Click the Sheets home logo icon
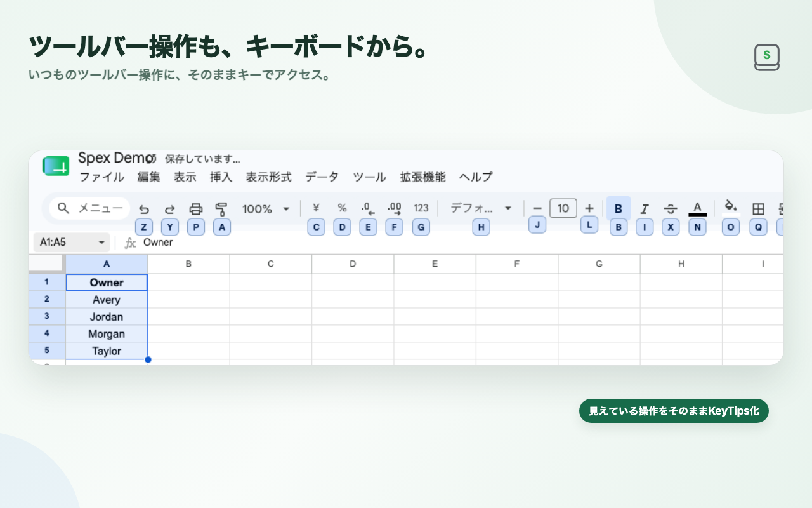This screenshot has width=812, height=508. click(56, 166)
